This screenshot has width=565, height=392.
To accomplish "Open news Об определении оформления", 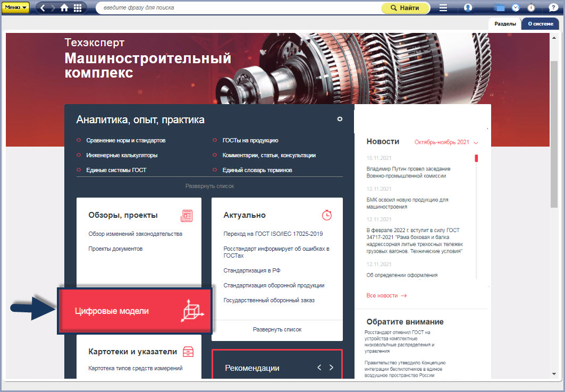I will pos(402,275).
